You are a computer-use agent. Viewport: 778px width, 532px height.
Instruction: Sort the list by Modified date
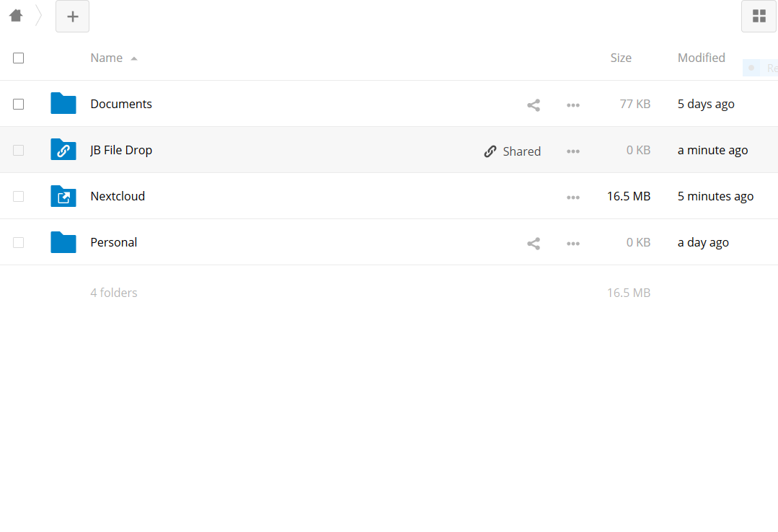(x=701, y=58)
